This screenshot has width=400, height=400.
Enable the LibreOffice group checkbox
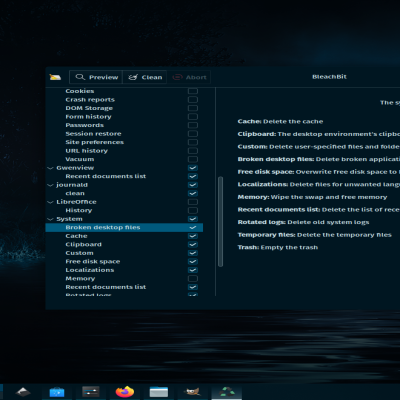click(193, 202)
